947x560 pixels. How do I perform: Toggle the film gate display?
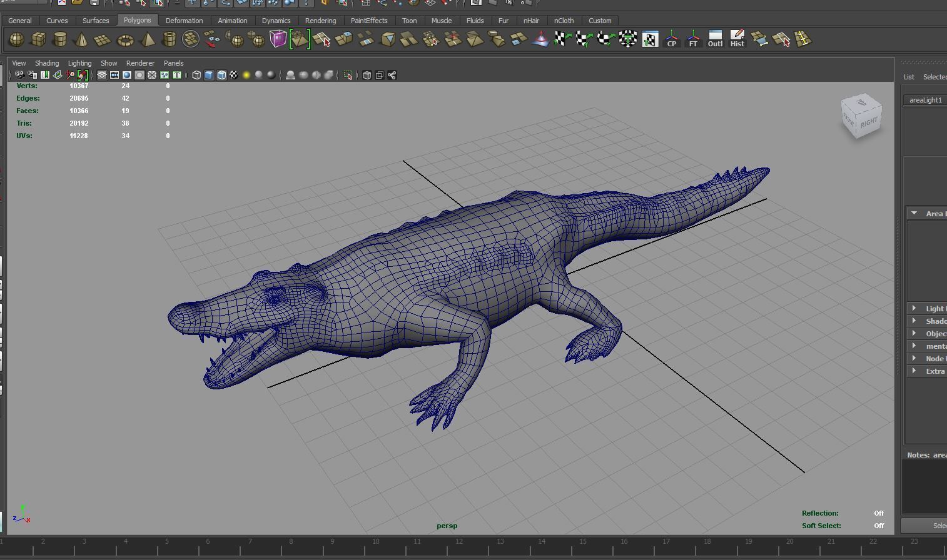[114, 75]
